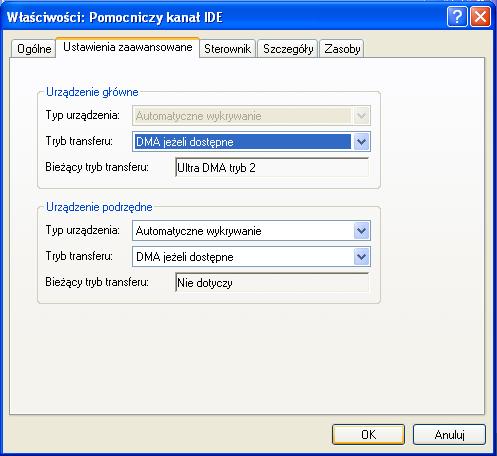Click the Urządzenie główne group label

point(92,92)
